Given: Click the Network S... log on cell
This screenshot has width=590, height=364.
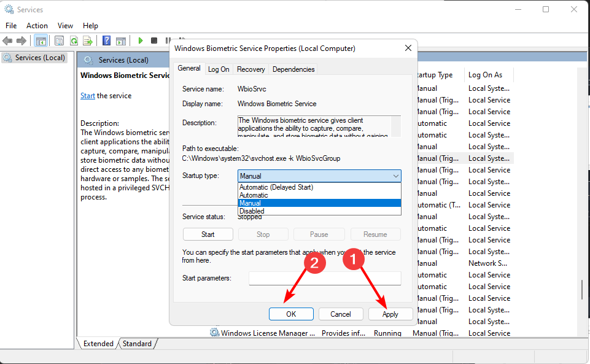Looking at the screenshot, I should coord(487,263).
